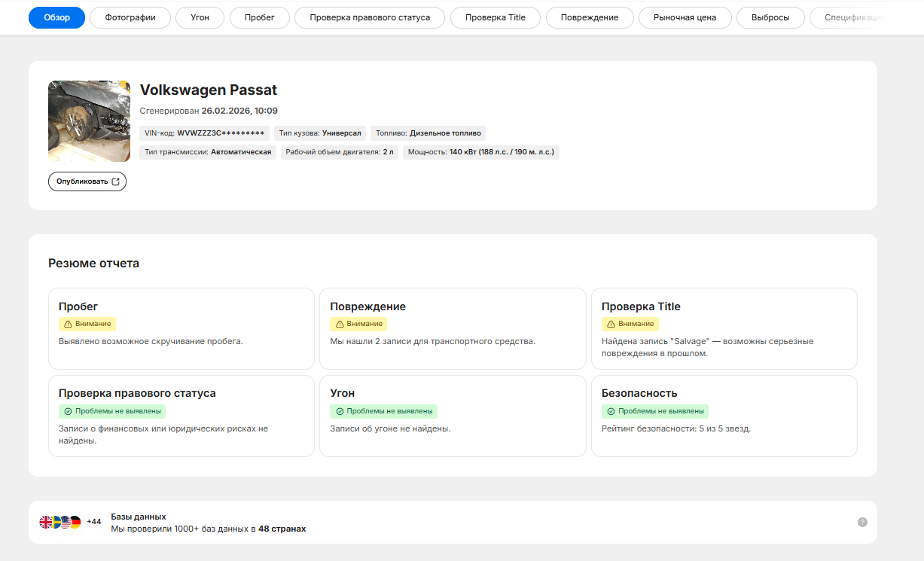Click the UK flag icon

(x=46, y=522)
